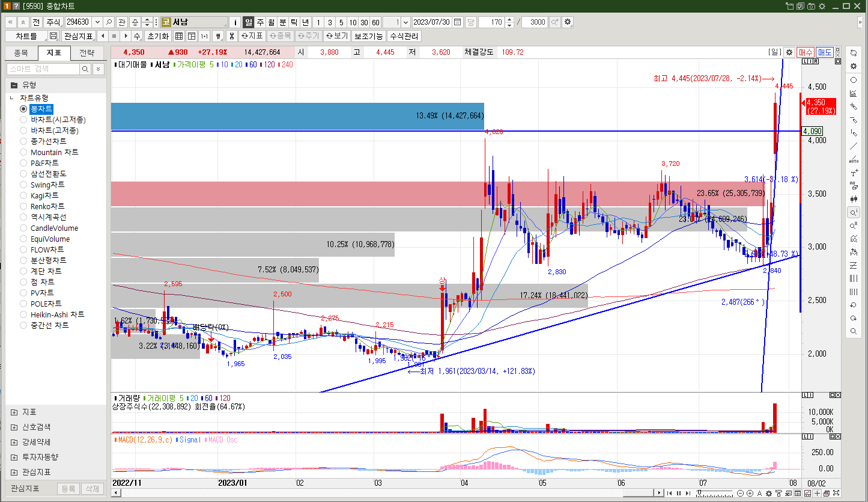The width and height of the screenshot is (868, 502).
Task: Switch to the 전략 tab
Action: coord(86,53)
